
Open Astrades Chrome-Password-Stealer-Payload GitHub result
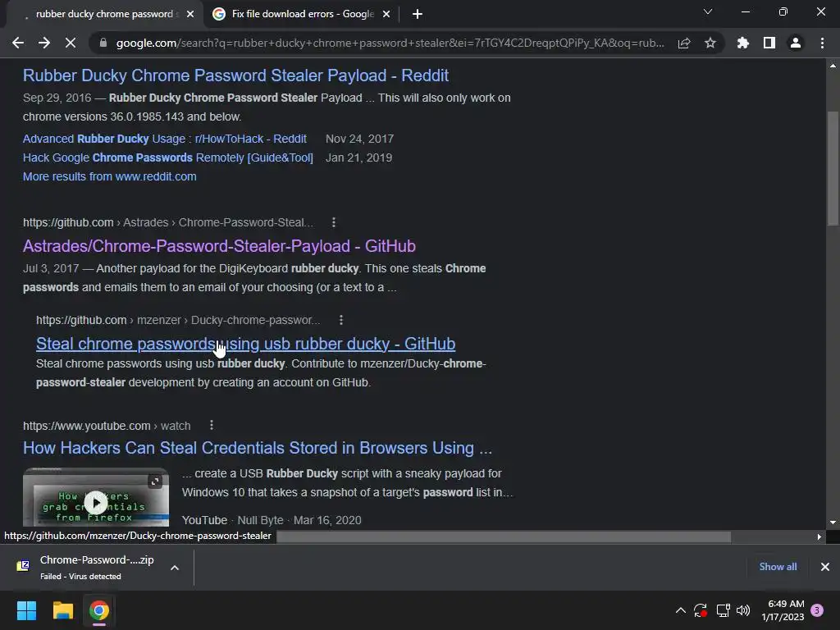click(x=219, y=246)
